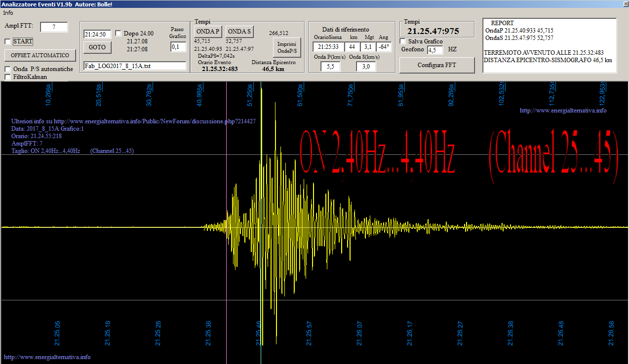629x364 pixels.
Task: Click the Geofono HZ field
Action: click(435, 50)
